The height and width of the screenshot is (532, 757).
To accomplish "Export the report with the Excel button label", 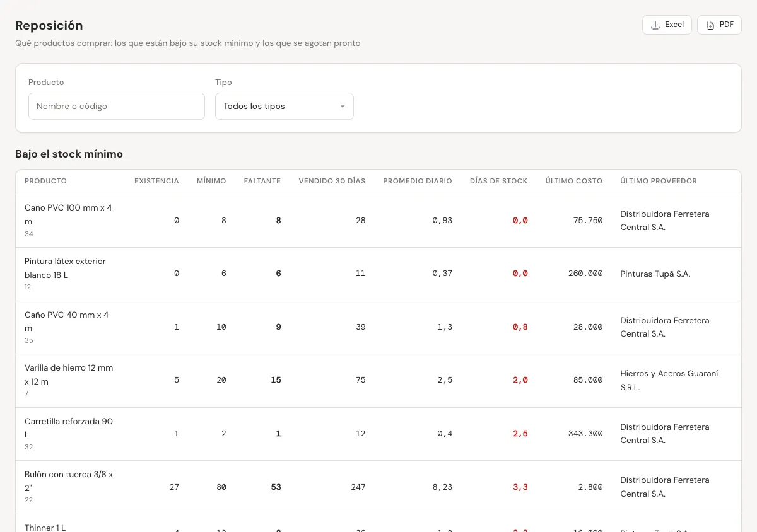I will coord(674,25).
